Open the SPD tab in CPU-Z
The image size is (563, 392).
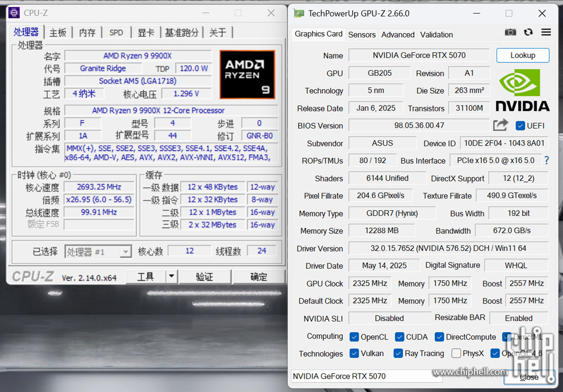(116, 33)
